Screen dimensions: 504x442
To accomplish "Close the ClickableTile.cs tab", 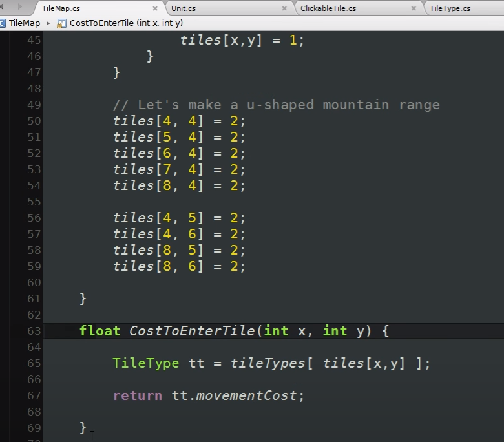I will [414, 8].
